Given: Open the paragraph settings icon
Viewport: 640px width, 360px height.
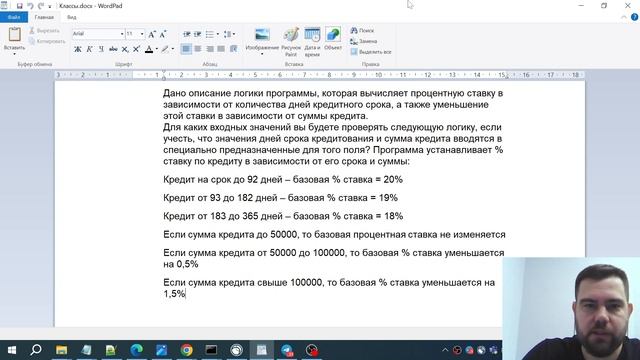Looking at the screenshot, I should [233, 49].
